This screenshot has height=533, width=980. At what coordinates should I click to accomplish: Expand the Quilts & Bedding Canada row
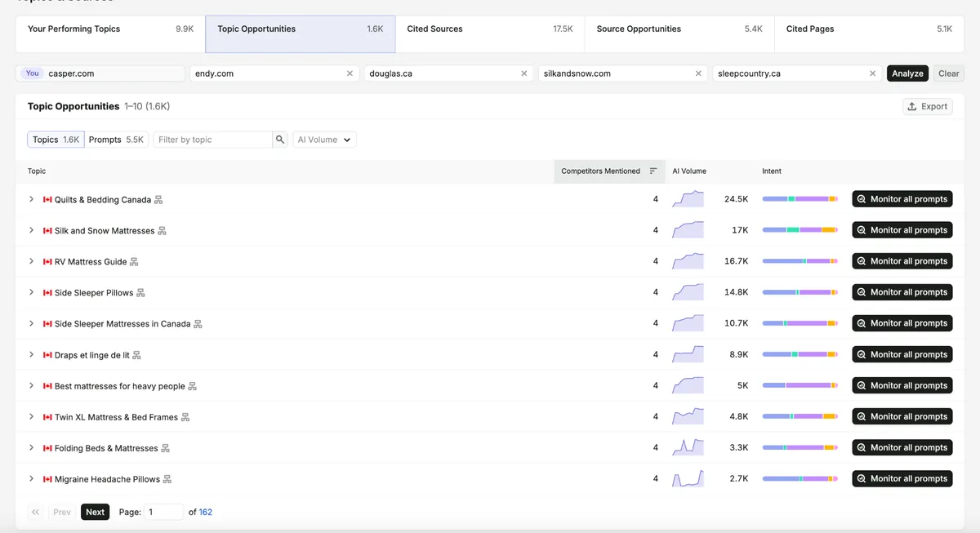tap(32, 199)
